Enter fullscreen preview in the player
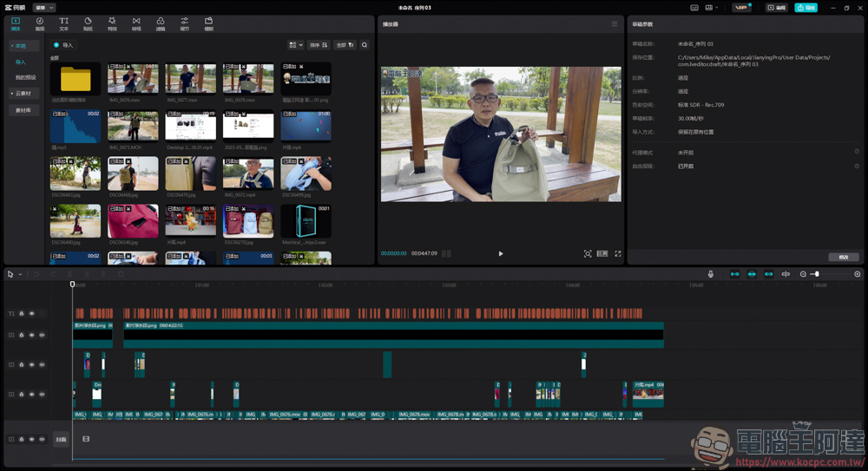The width and height of the screenshot is (868, 471). coord(618,253)
